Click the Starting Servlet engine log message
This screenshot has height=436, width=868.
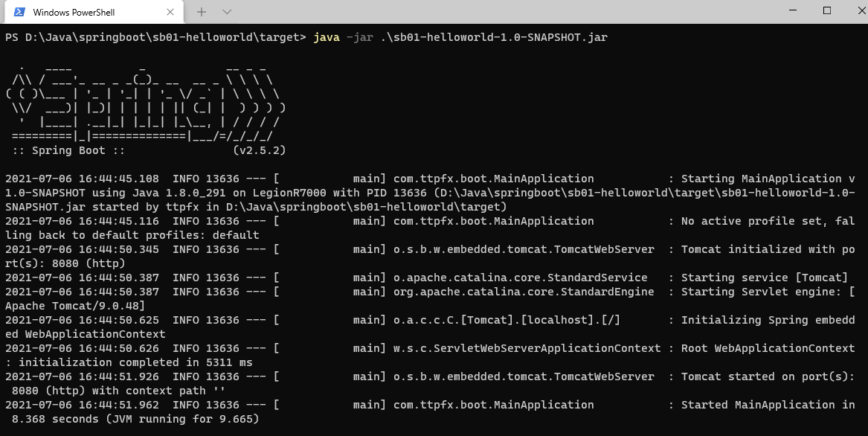coord(768,292)
